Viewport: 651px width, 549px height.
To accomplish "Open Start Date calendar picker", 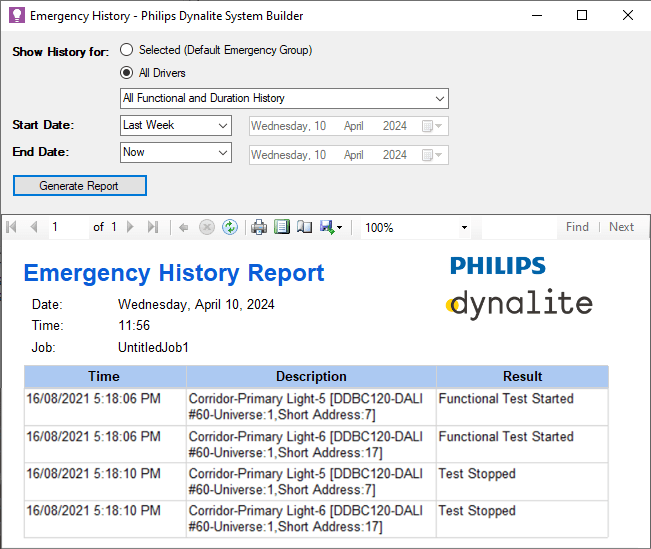I will click(432, 126).
